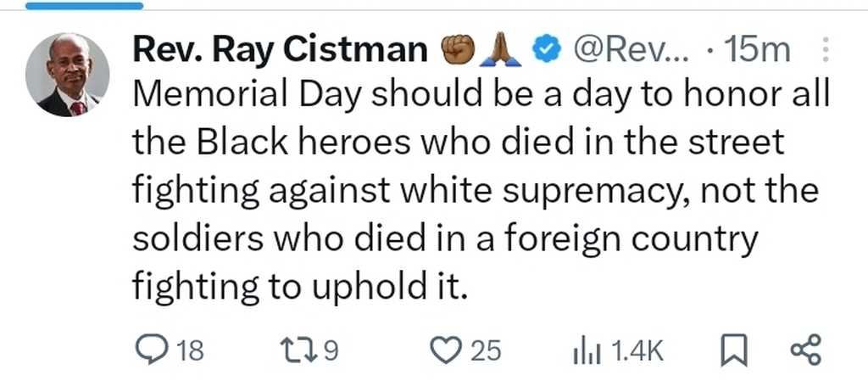Click the Memorial Day tweet text
868x381 pixels.
475,192
